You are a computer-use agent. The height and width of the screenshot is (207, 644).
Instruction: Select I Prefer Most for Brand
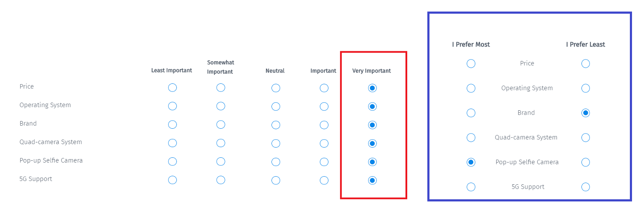click(x=471, y=113)
